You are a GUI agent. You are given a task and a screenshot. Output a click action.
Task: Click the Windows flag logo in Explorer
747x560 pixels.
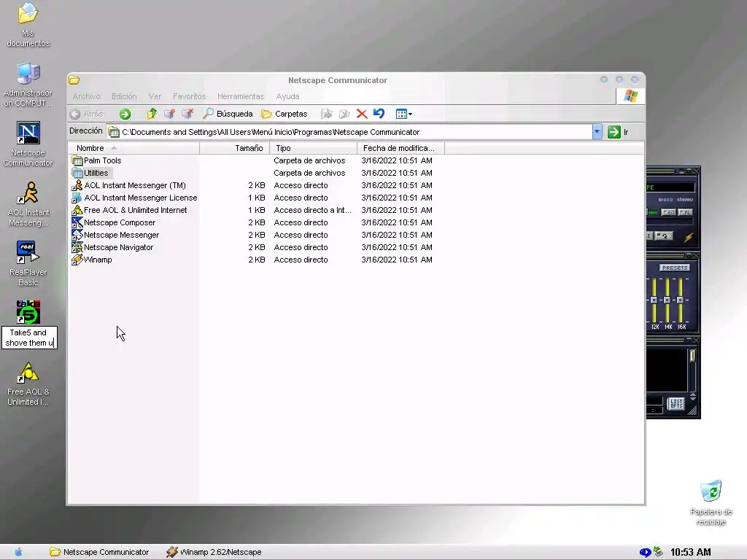point(631,96)
